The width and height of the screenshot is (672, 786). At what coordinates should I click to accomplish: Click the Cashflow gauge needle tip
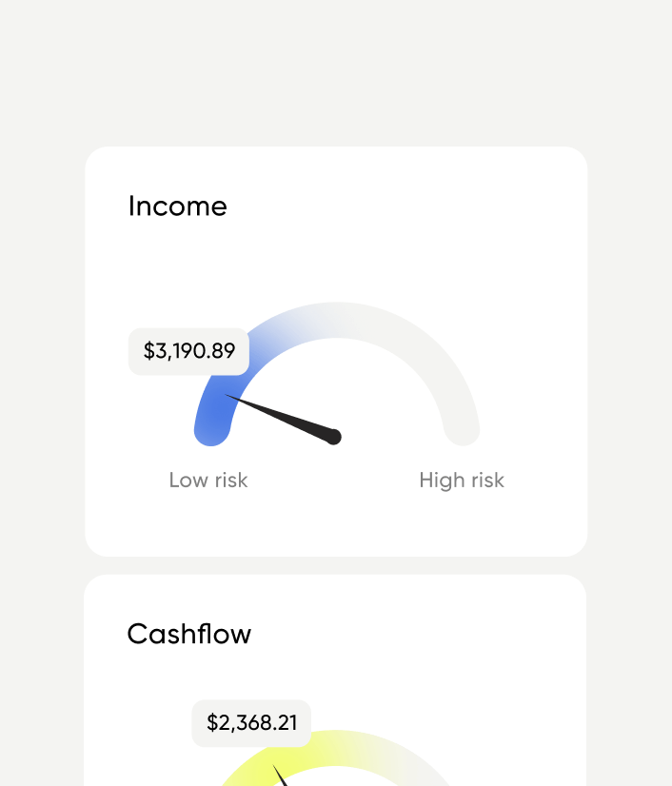tap(275, 767)
